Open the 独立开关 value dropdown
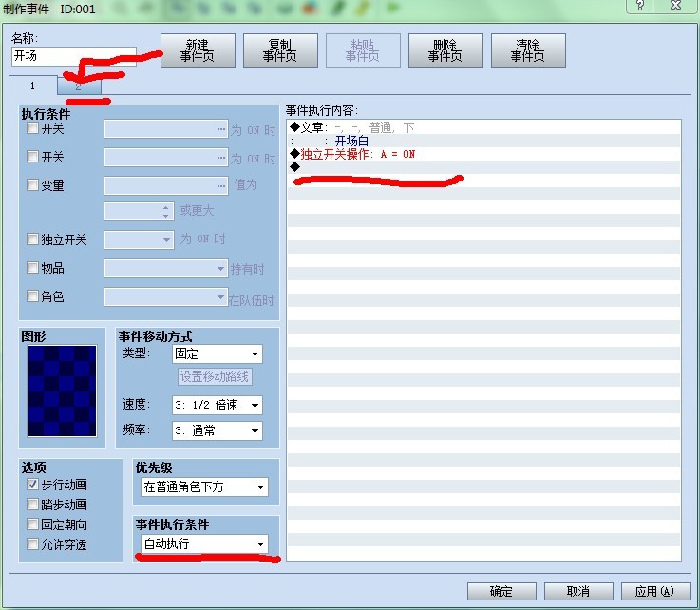Viewport: 700px width, 610px height. point(139,239)
